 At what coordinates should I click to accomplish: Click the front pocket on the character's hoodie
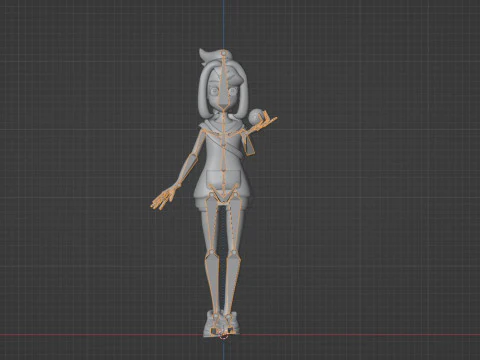(223, 179)
